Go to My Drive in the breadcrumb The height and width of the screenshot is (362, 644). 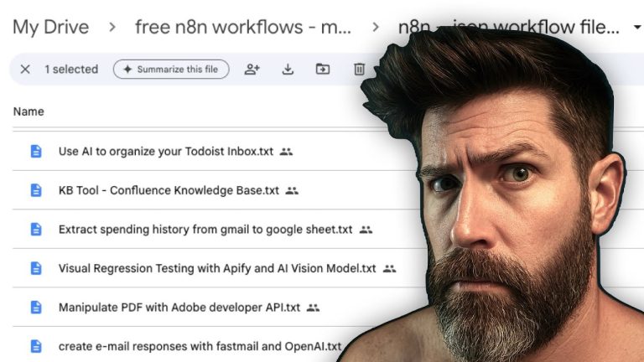[51, 27]
